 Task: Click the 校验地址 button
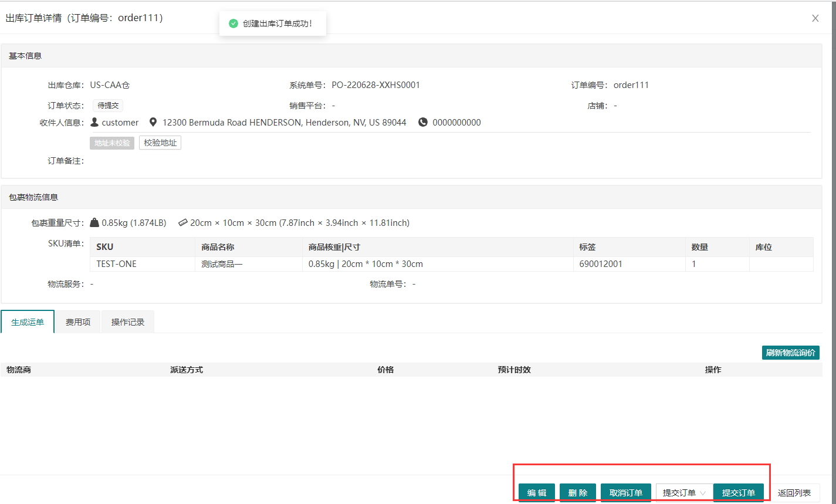click(160, 143)
